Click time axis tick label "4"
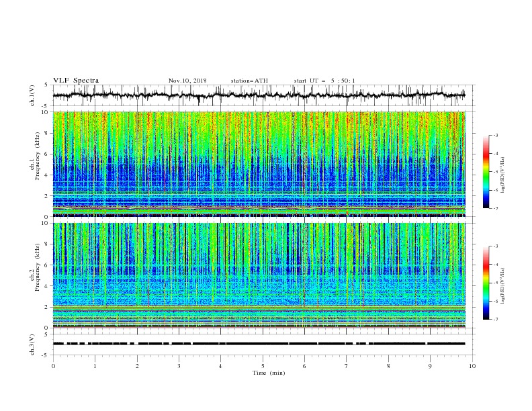Screen dimensions: 532x411 [x=220, y=366]
